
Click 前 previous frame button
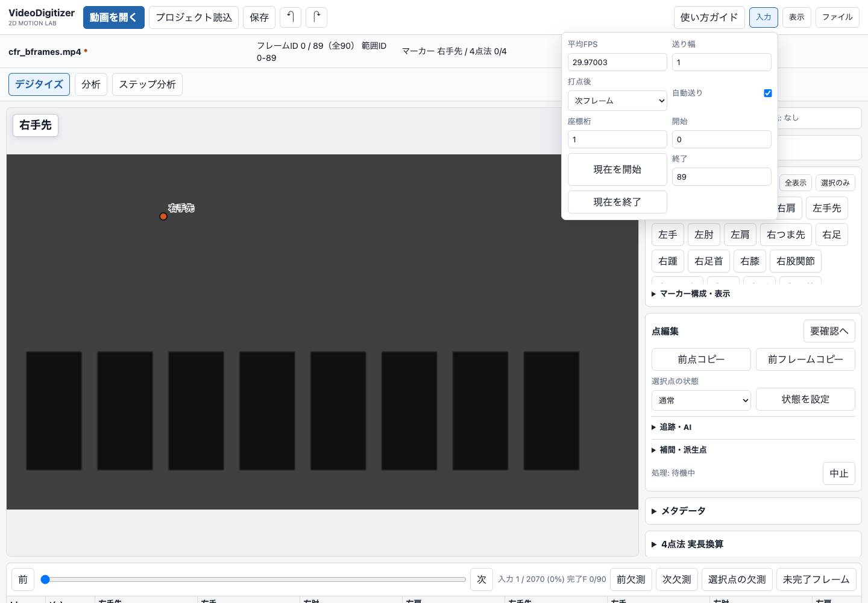(23, 579)
